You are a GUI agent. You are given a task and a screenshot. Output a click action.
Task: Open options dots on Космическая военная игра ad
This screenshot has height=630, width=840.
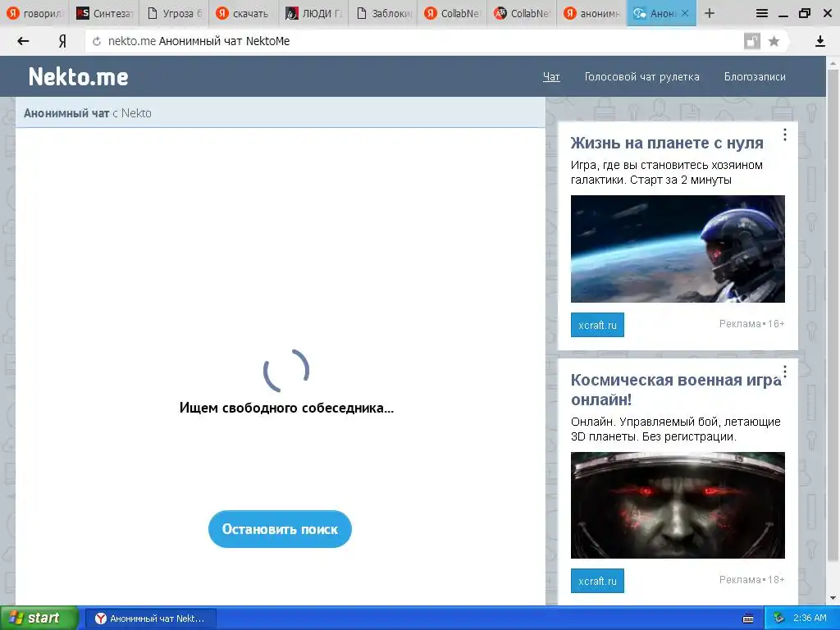pos(785,372)
